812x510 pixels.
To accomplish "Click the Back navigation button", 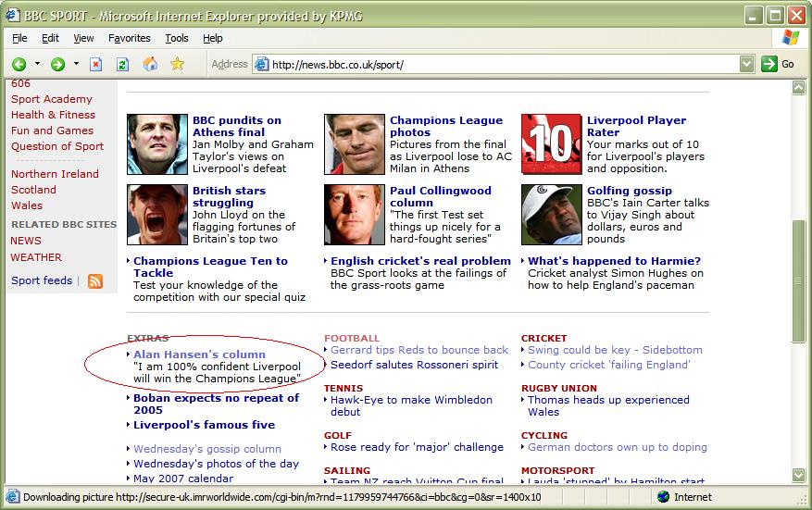I will pos(19,64).
